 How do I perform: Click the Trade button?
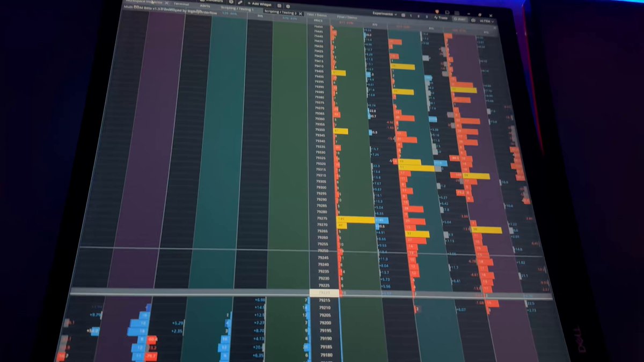(441, 18)
